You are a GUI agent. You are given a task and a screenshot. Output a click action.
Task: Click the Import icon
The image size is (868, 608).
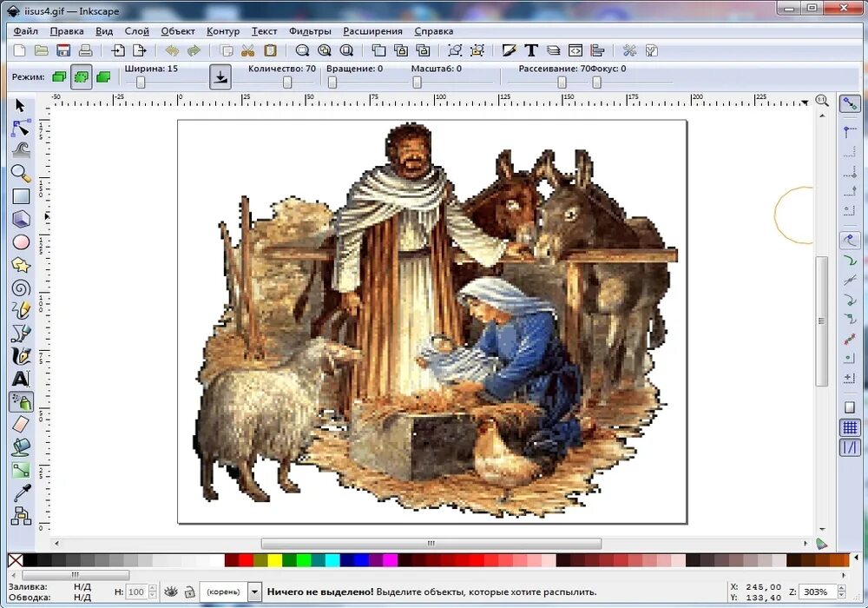(118, 50)
